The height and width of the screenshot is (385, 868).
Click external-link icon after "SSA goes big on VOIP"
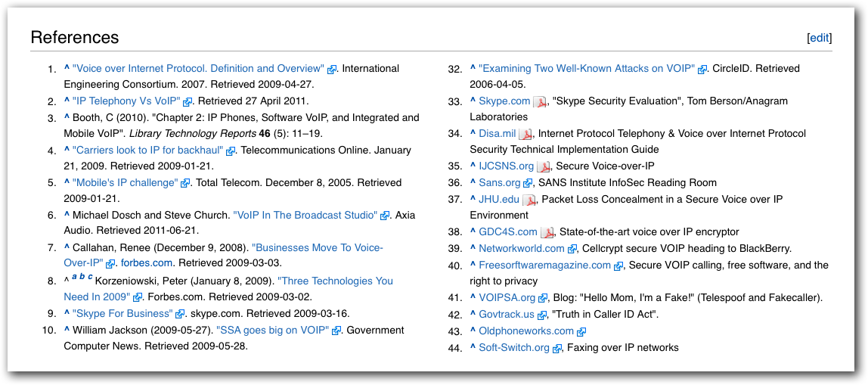[336, 331]
